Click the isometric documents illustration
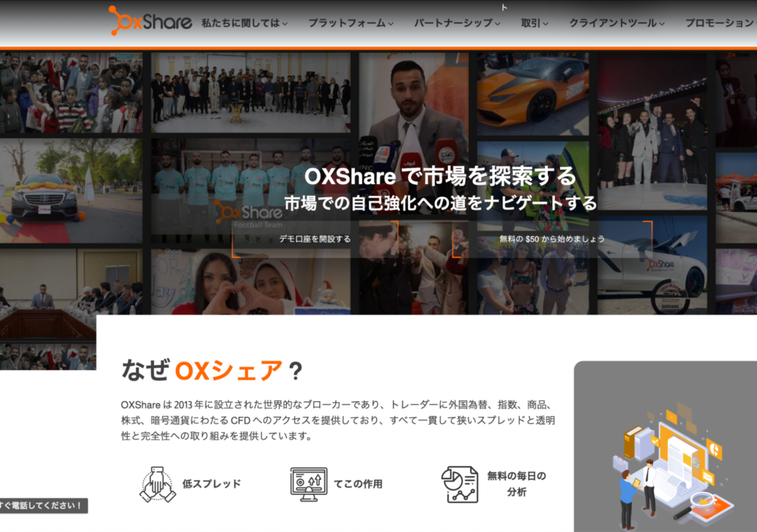The height and width of the screenshot is (532, 757). [x=673, y=465]
